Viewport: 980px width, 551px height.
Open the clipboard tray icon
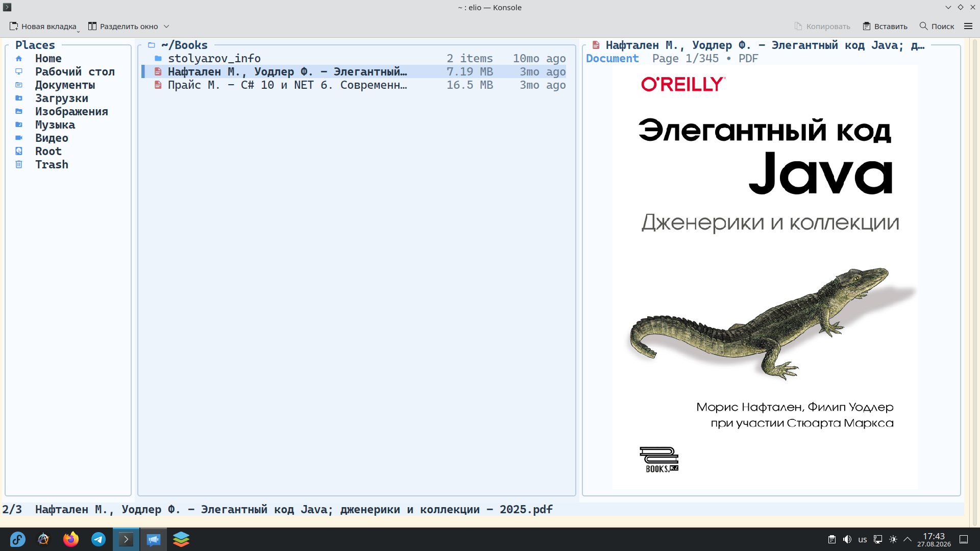tap(832, 539)
